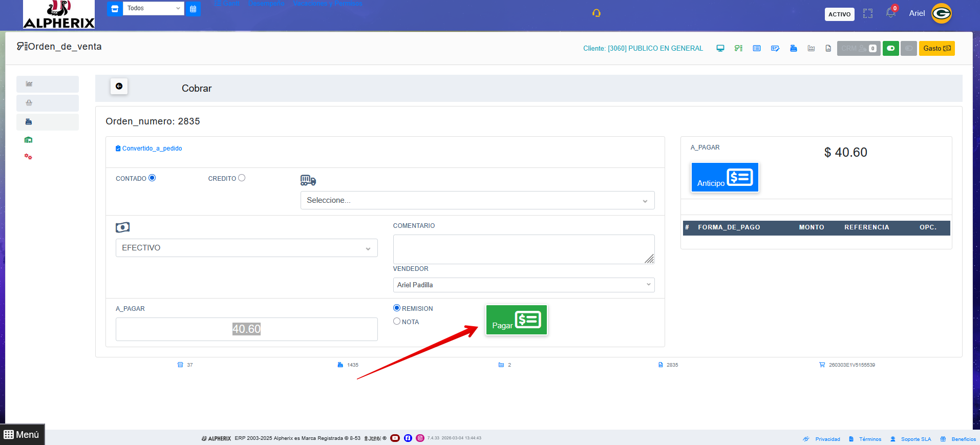Screen dimensions: 980x445
Task: Toggle the green switch button in header
Action: point(890,48)
